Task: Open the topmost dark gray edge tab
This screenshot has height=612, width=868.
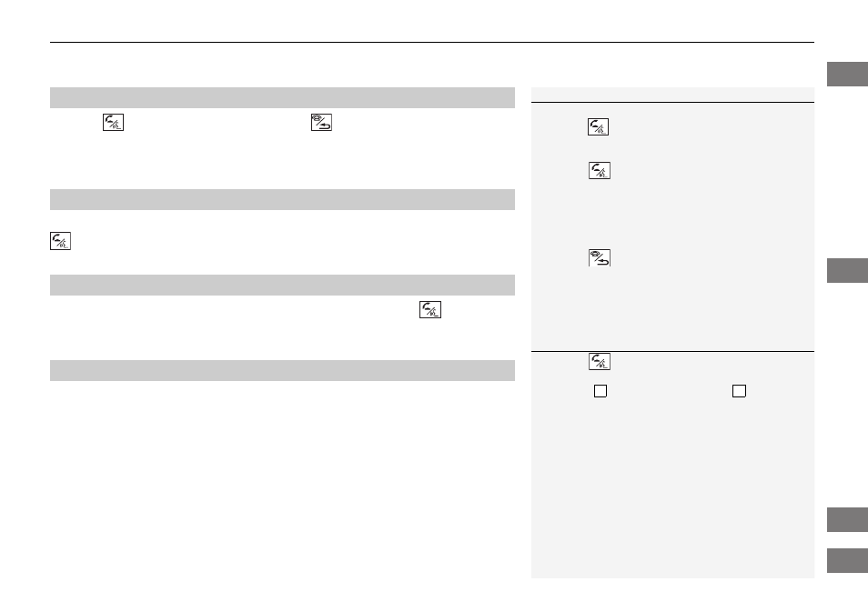Action: pyautogui.click(x=847, y=75)
